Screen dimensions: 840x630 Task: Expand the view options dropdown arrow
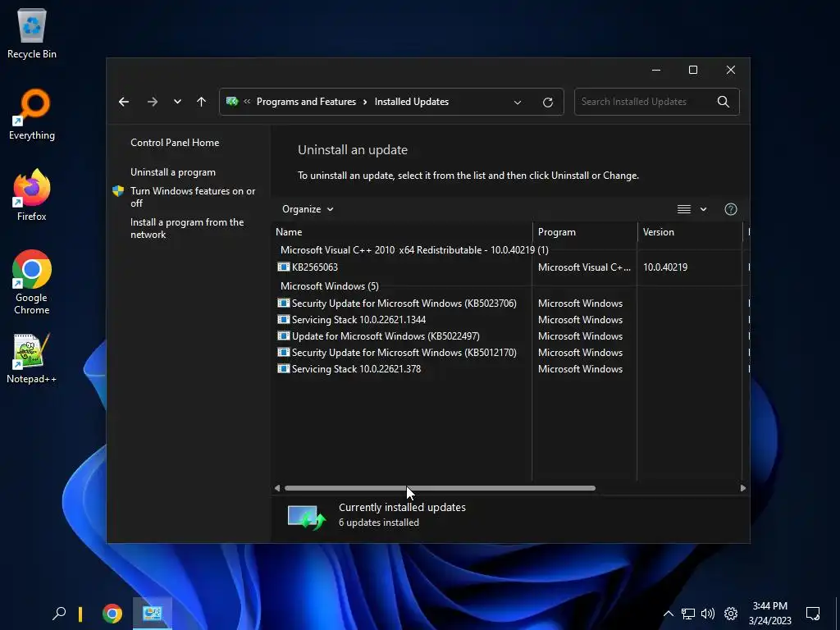pos(703,209)
